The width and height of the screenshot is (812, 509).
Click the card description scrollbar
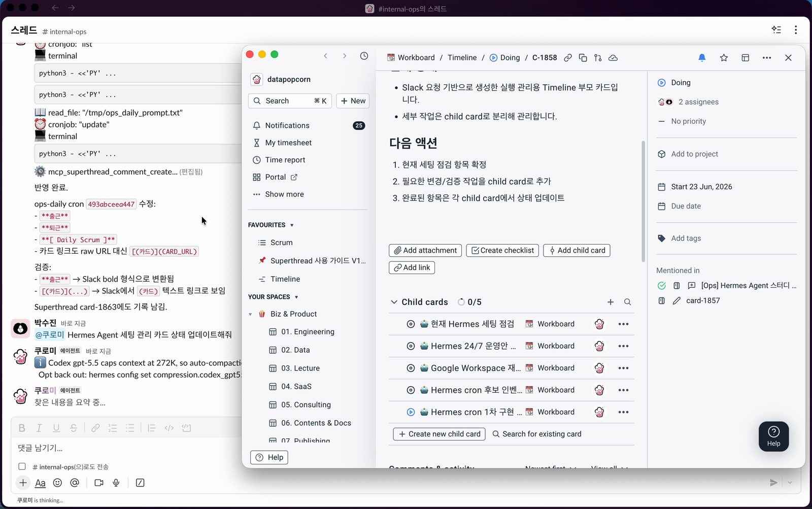pyautogui.click(x=643, y=200)
